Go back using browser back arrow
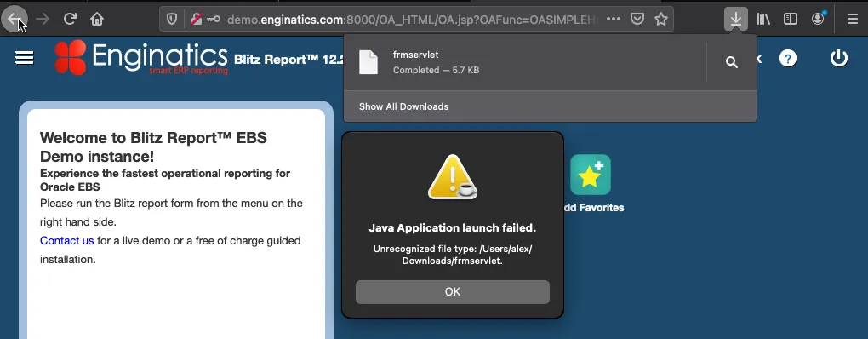This screenshot has height=339, width=868. (x=14, y=19)
